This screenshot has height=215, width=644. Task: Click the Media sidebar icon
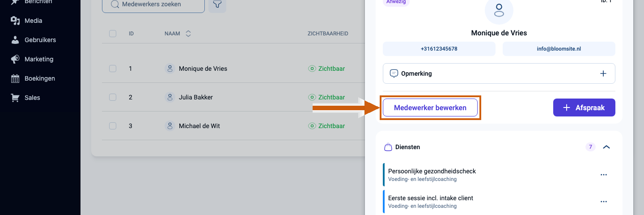(x=15, y=21)
